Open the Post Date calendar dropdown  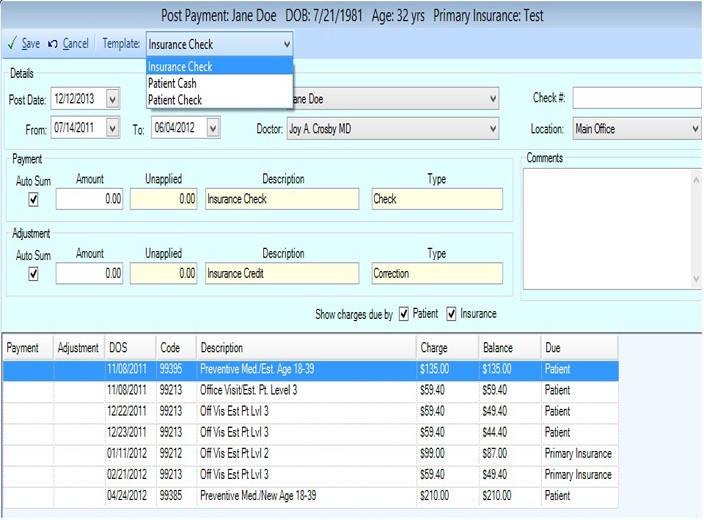pyautogui.click(x=113, y=99)
